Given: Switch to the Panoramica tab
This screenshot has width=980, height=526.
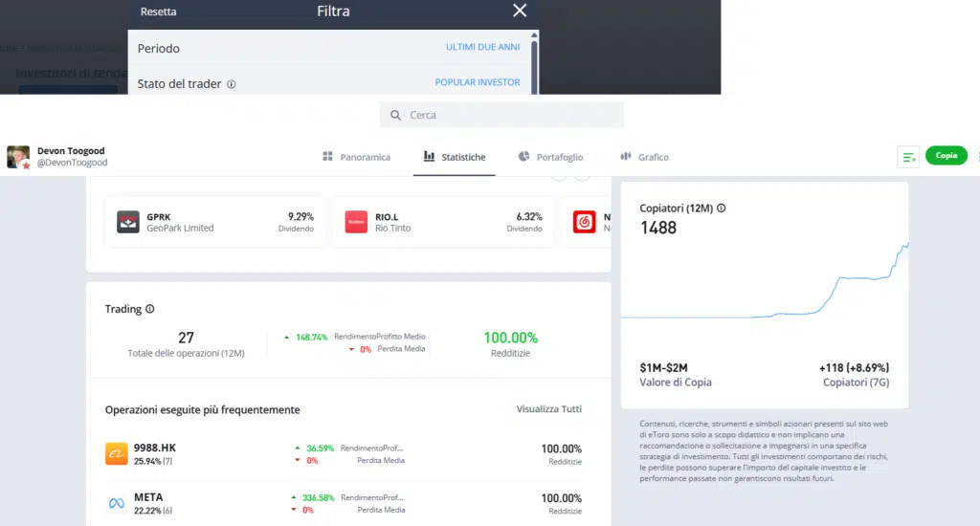Looking at the screenshot, I should (x=356, y=157).
